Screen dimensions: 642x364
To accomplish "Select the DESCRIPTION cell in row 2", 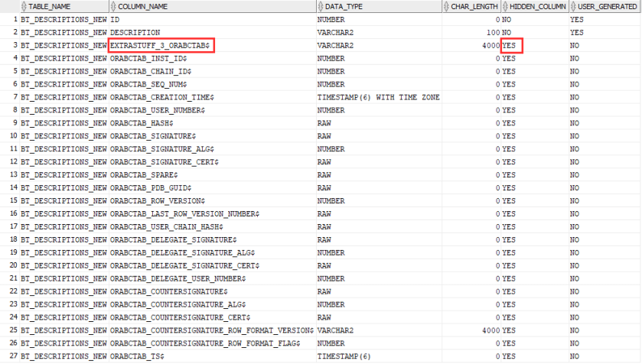I will (135, 33).
